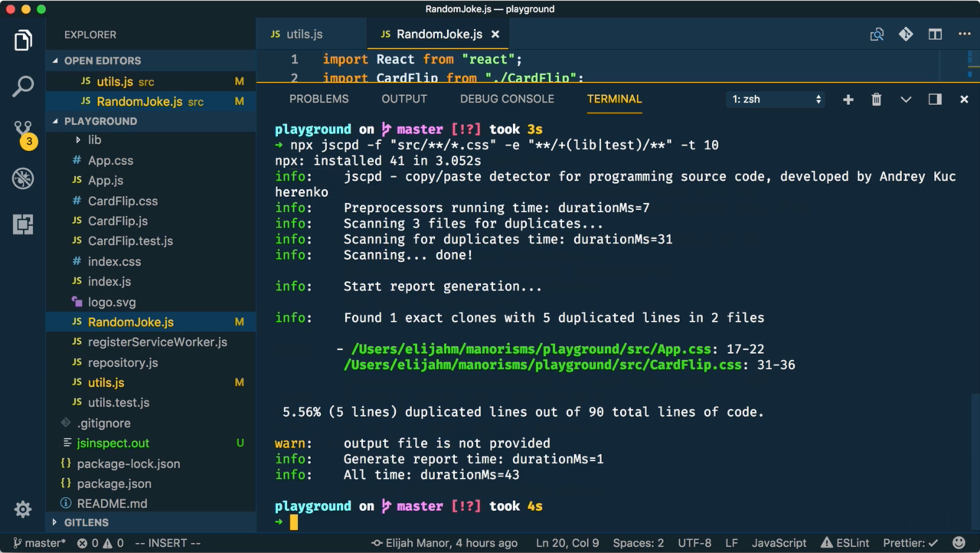Screen dimensions: 980x553
Task: Toggle the panel maximize chevron
Action: 906,100
